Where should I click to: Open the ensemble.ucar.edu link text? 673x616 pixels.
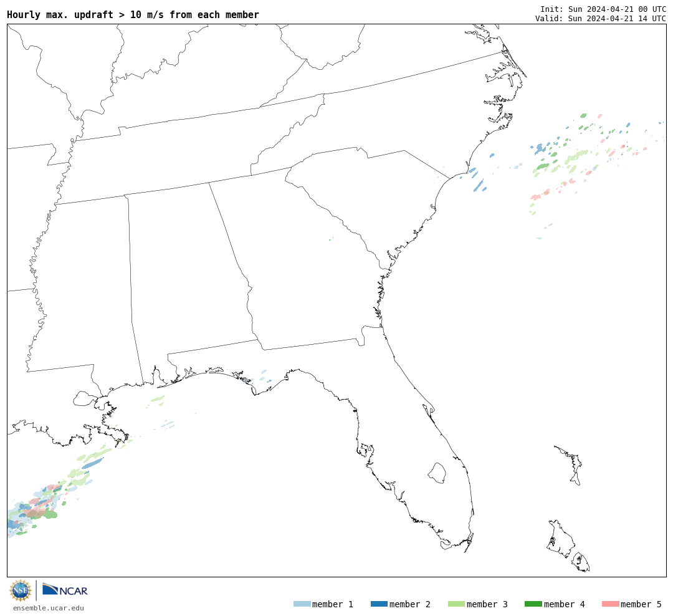49,608
